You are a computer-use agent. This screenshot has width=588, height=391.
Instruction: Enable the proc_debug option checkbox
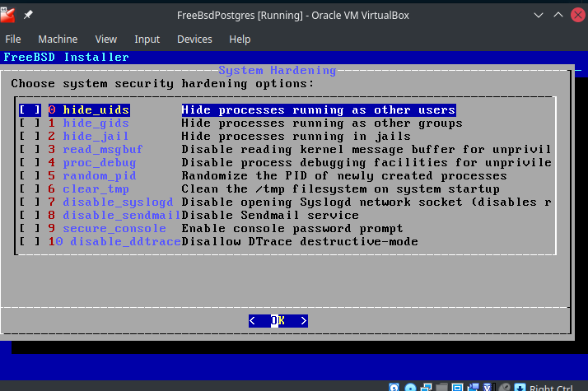click(30, 162)
